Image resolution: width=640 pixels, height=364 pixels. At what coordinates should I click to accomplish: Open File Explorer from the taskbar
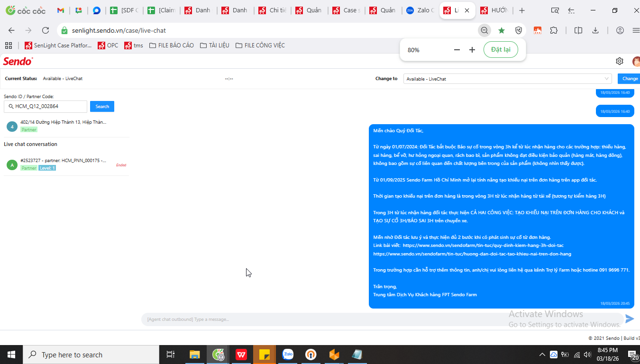coord(195,355)
